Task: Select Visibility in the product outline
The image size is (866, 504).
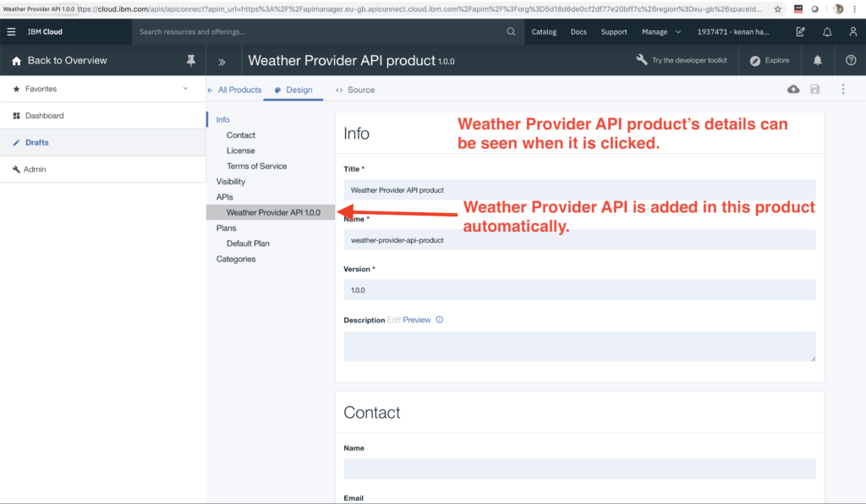Action: point(230,182)
